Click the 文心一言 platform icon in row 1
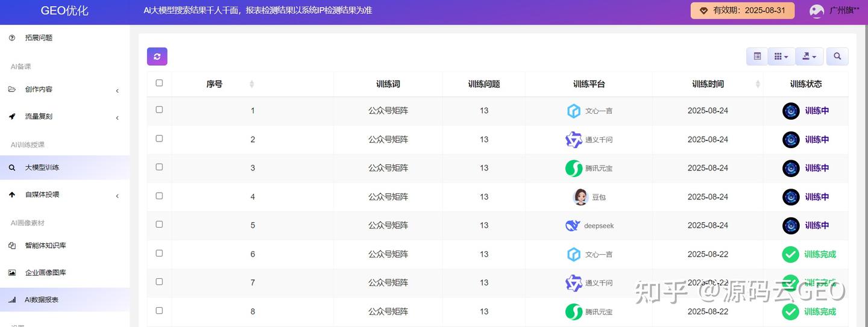Image resolution: width=868 pixels, height=327 pixels. (x=574, y=111)
